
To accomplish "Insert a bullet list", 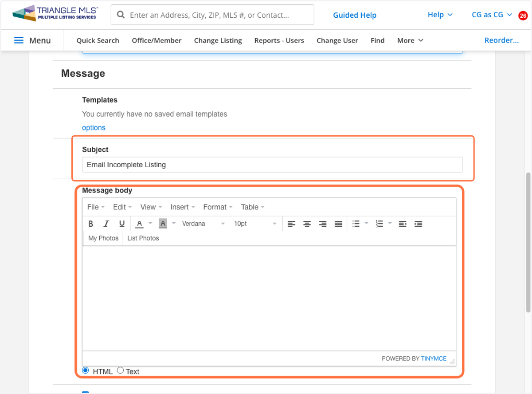I will point(356,224).
